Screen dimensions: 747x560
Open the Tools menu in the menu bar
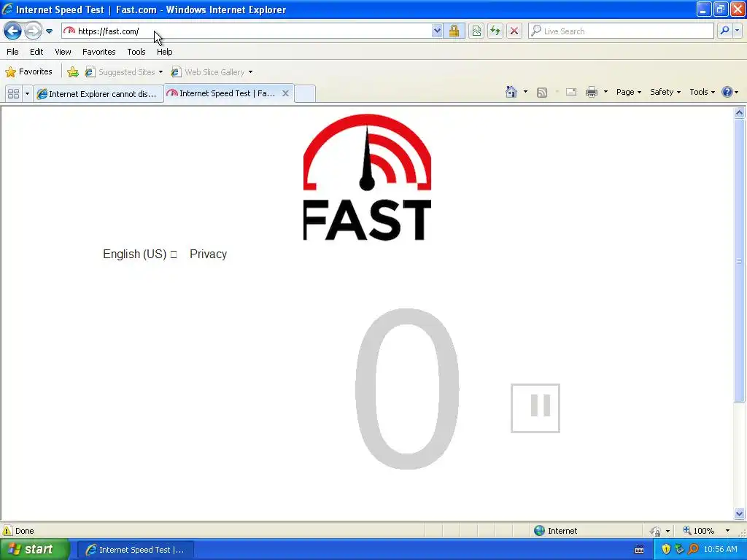click(x=136, y=52)
